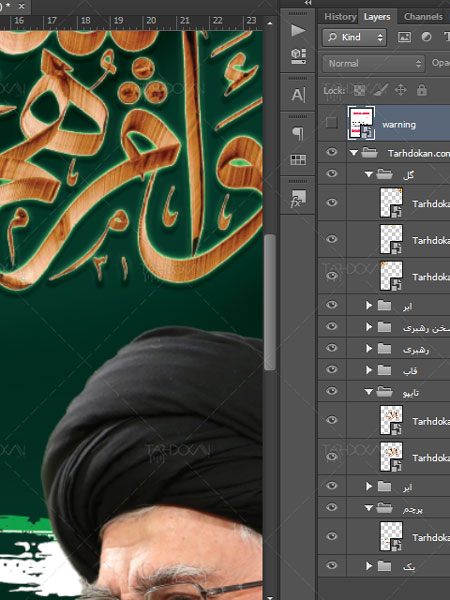Click folder icon of Tarhdokan.com group
This screenshot has width=450, height=600.
pyautogui.click(x=369, y=153)
